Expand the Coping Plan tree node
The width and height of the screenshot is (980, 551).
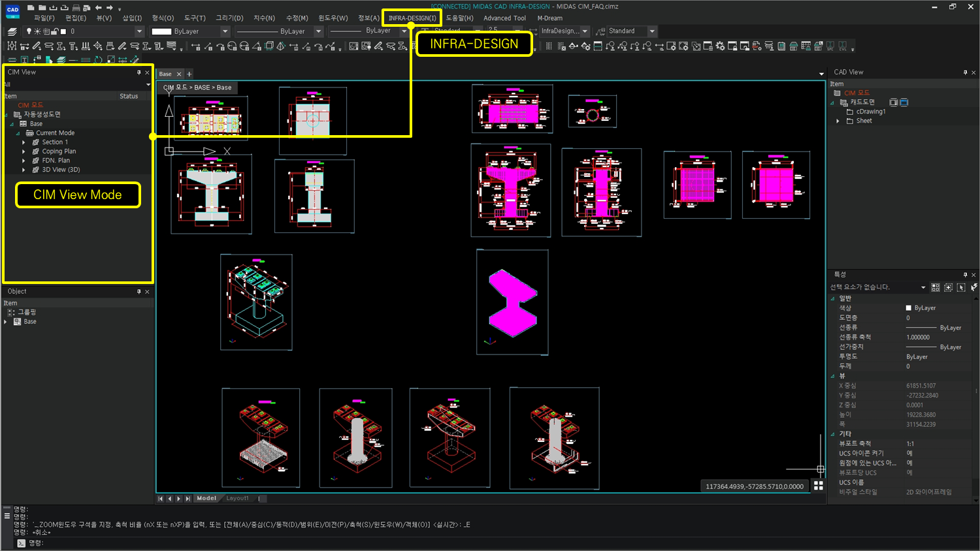click(24, 151)
